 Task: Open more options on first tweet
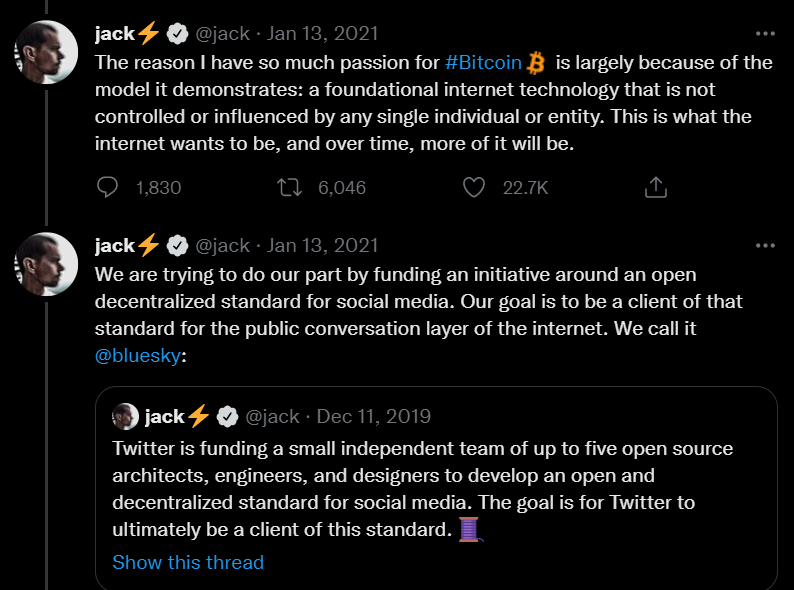(765, 34)
